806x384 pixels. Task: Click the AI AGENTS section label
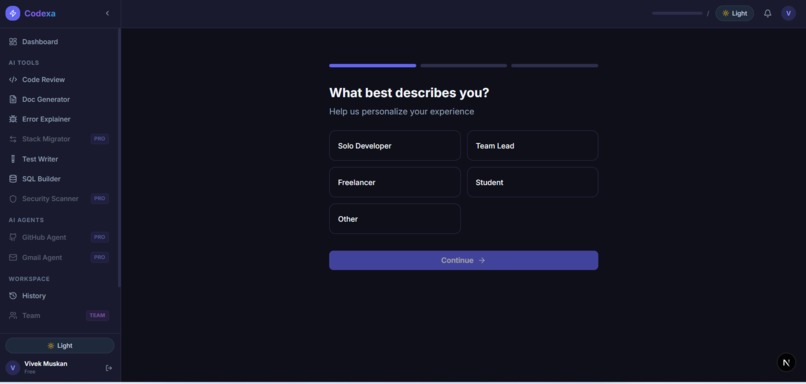(26, 220)
